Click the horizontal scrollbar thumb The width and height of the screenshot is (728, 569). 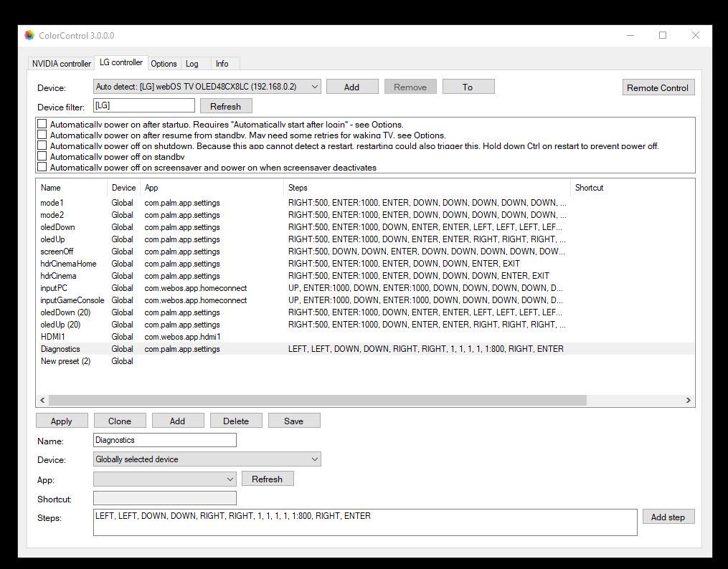318,400
